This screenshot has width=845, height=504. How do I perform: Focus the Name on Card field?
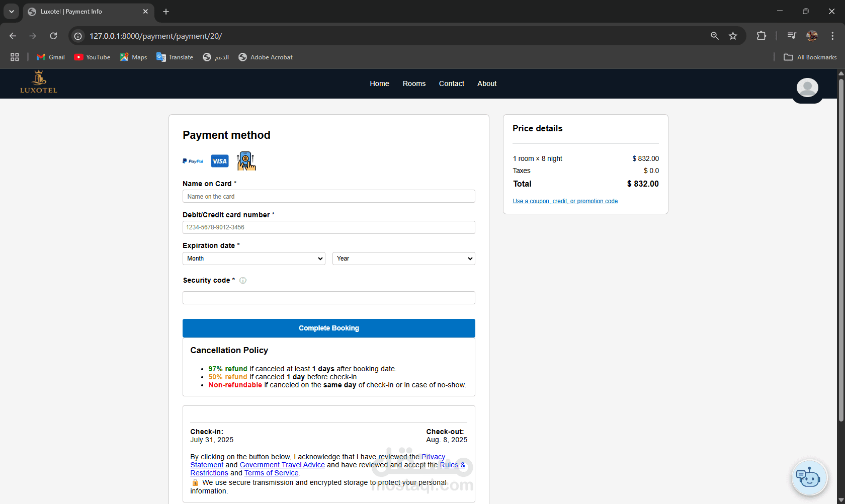coord(328,196)
